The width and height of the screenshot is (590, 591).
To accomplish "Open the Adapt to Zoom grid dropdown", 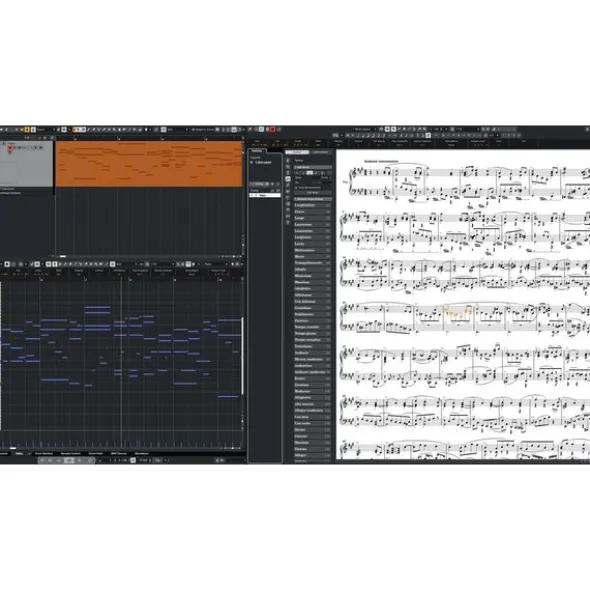I will [203, 129].
